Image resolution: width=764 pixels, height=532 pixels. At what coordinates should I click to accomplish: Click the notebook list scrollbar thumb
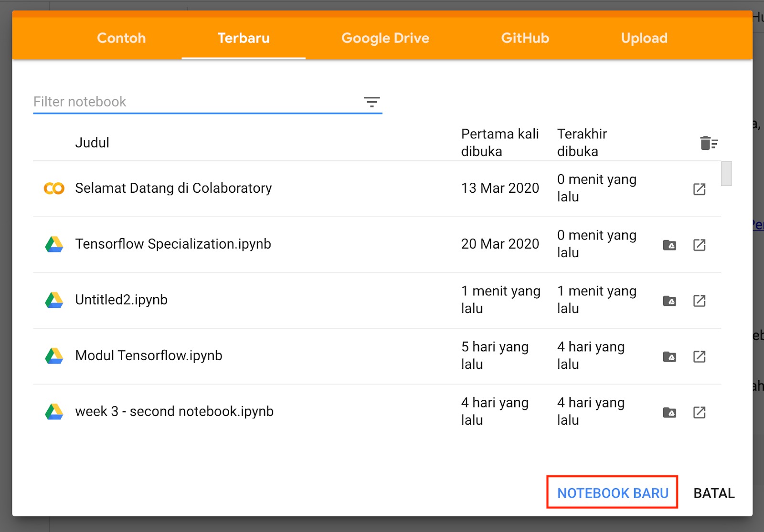[726, 174]
